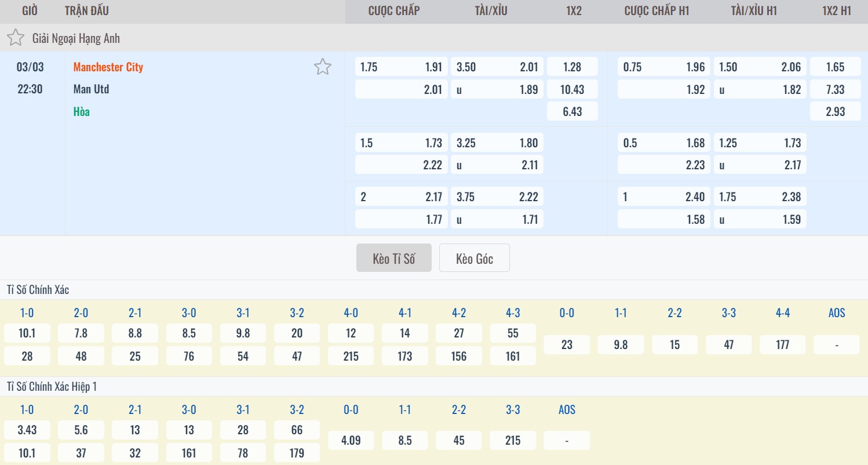868x465 pixels.
Task: Pick full-time 0-0 score odds 23
Action: (x=567, y=345)
